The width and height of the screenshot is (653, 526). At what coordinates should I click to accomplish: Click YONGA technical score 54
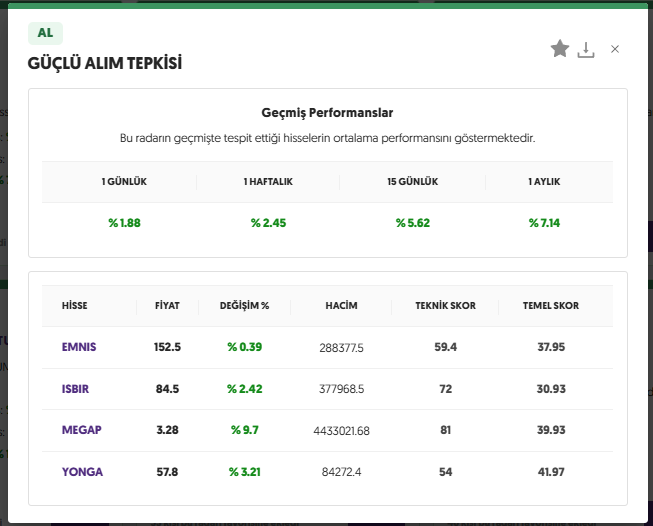coord(446,472)
